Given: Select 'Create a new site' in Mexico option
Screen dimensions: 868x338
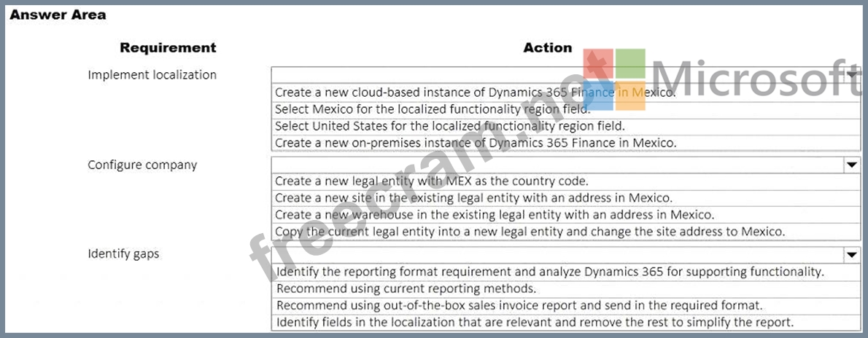Looking at the screenshot, I should (473, 197).
